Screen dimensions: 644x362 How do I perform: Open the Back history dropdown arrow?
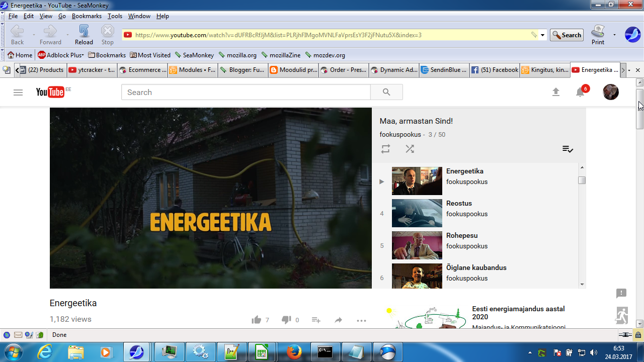point(34,35)
